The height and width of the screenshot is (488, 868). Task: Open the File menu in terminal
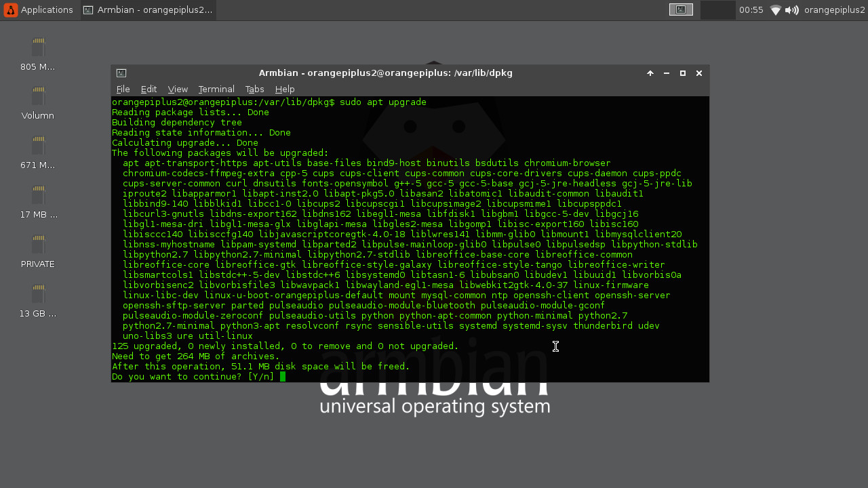click(123, 89)
